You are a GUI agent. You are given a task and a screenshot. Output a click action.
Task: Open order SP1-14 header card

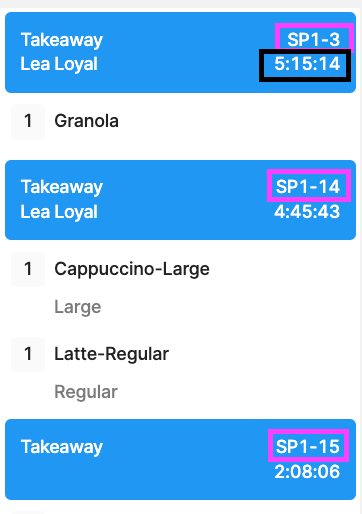tap(180, 200)
